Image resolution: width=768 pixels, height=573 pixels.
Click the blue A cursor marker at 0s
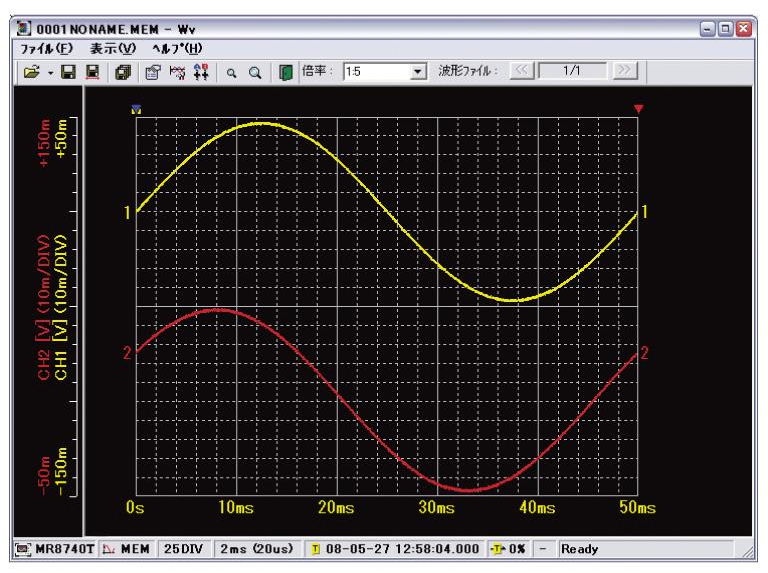pyautogui.click(x=136, y=109)
